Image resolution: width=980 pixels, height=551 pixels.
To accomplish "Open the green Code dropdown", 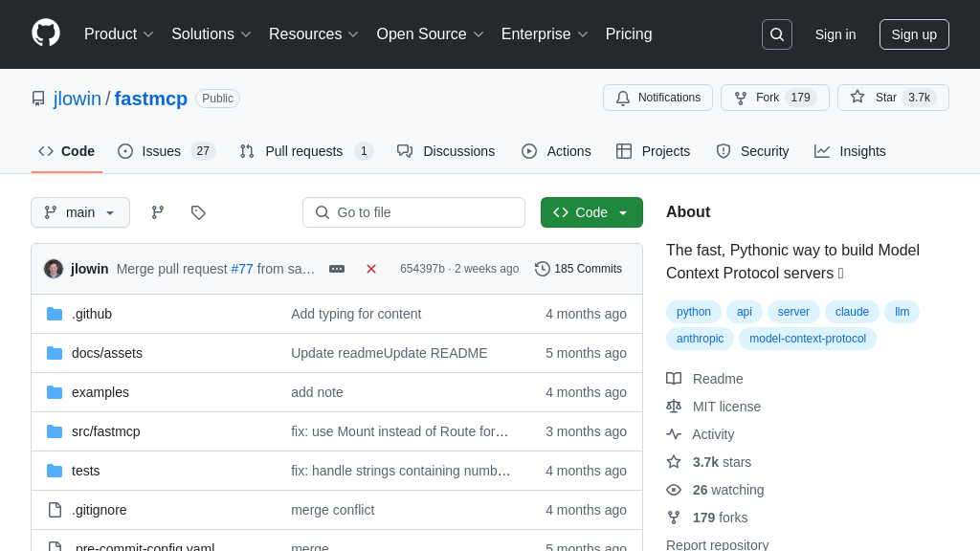I will [x=591, y=212].
